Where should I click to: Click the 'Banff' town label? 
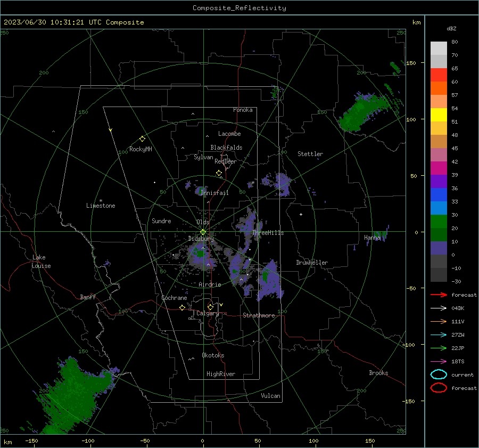pos(88,297)
